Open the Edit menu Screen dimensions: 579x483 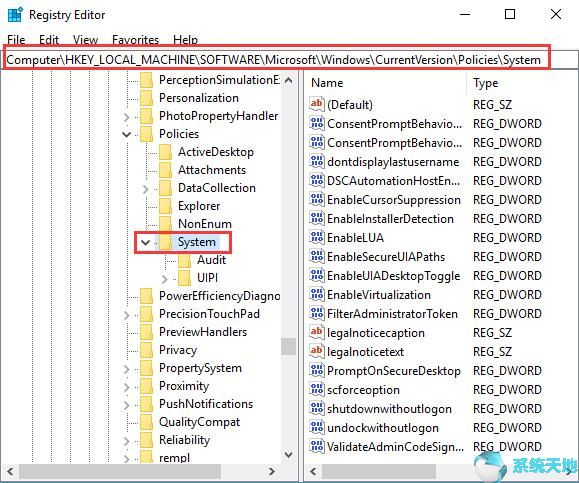[49, 40]
